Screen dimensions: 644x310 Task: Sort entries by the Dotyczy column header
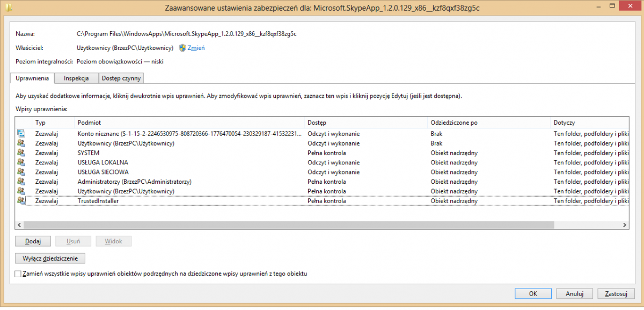coord(589,122)
